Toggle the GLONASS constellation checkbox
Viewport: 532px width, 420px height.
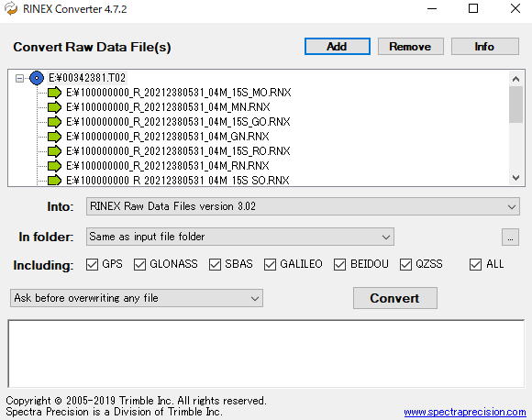point(139,264)
